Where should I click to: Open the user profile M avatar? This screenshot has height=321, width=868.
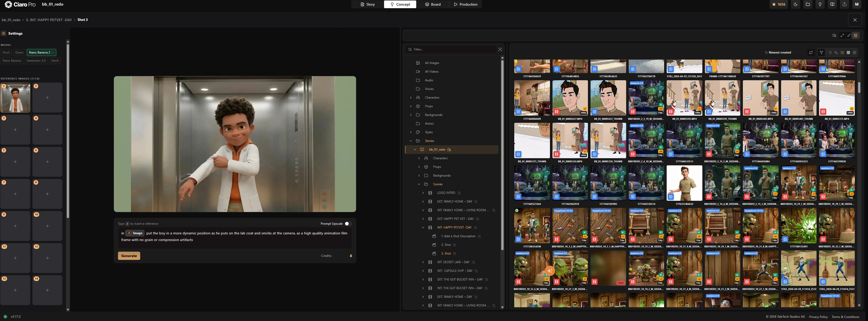[857, 4]
